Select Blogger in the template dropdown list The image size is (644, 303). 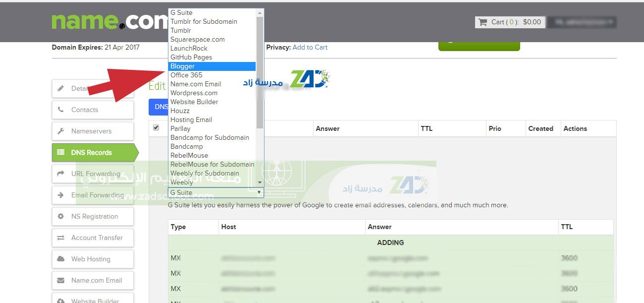[212, 66]
